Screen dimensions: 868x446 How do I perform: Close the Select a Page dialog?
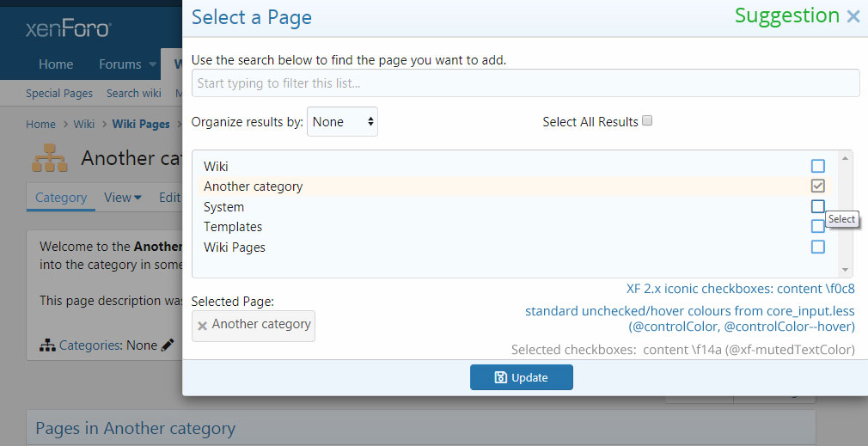click(853, 16)
